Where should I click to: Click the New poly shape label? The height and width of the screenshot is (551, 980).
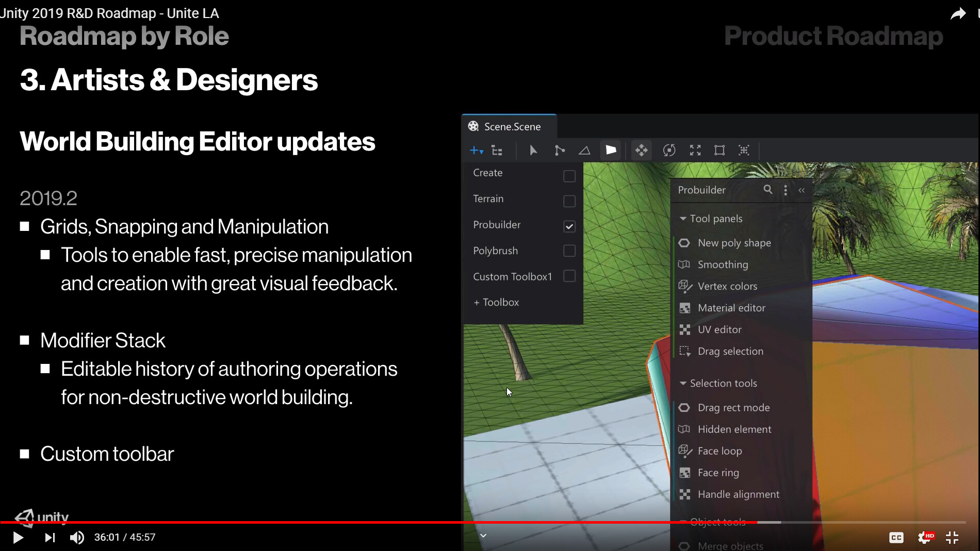point(734,243)
